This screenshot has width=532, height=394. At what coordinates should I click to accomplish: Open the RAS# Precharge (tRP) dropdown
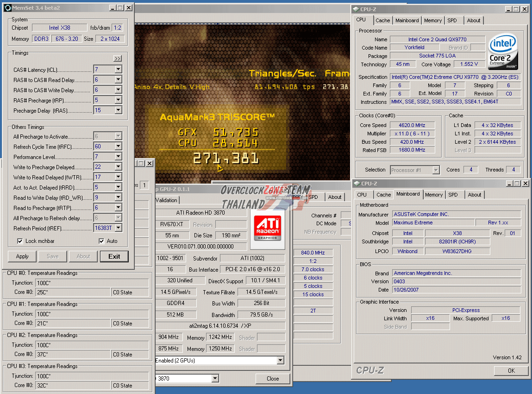tap(118, 100)
